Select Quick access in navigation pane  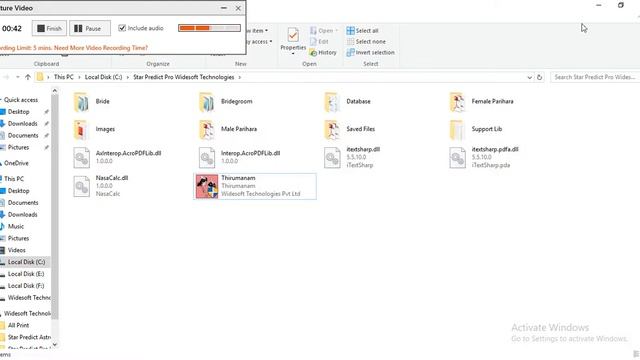[x=20, y=100]
